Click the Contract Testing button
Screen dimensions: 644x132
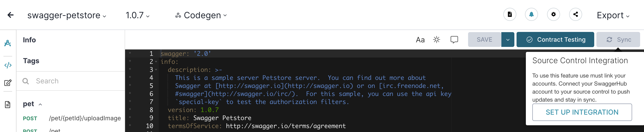pos(555,40)
